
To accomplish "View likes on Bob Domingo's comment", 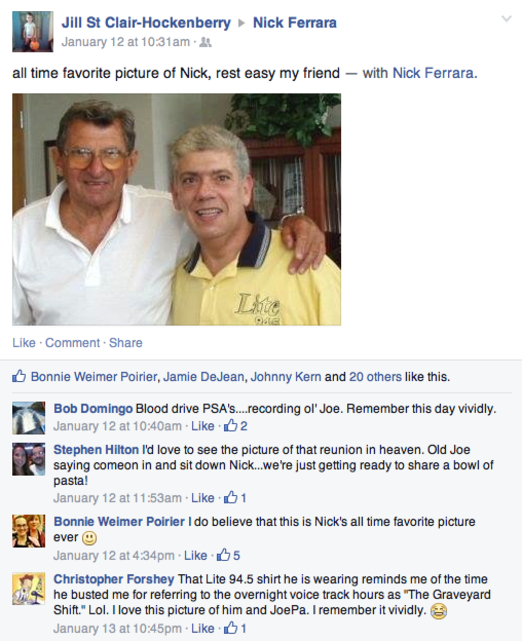I will click(236, 426).
